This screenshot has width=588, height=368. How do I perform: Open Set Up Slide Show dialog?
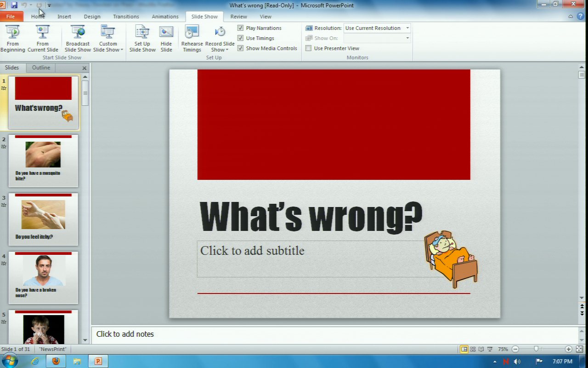pos(142,39)
